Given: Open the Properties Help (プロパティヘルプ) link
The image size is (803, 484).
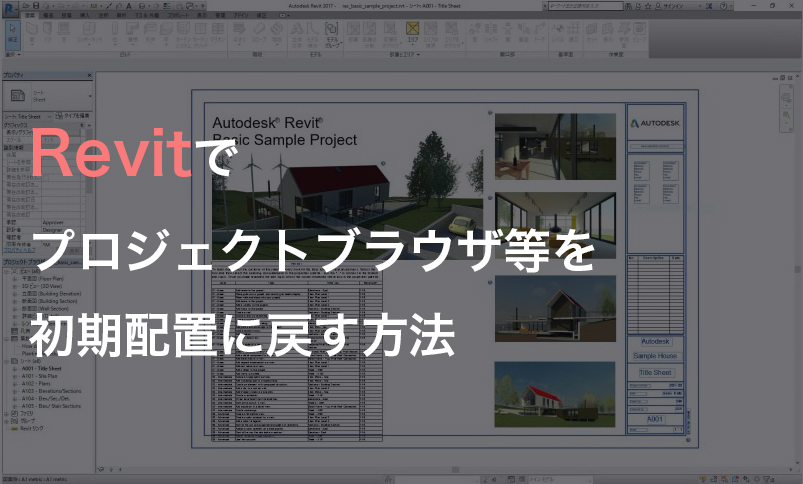Looking at the screenshot, I should coord(20,250).
